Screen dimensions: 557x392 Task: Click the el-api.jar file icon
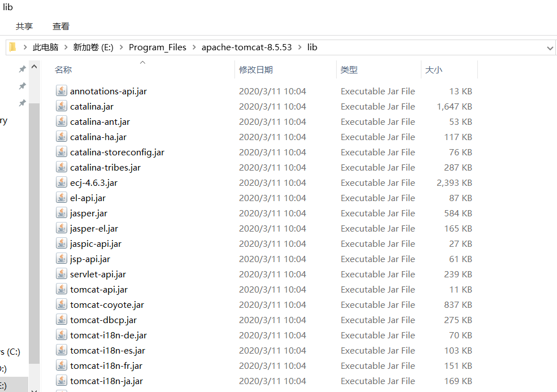(x=62, y=198)
